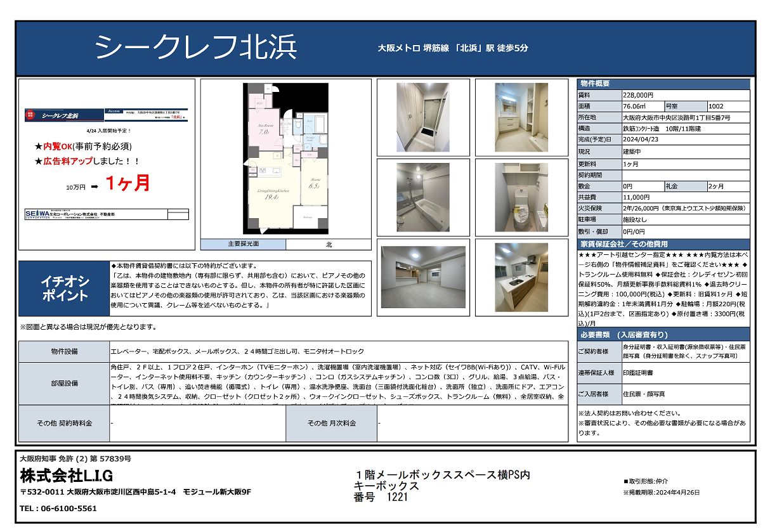This screenshot has width=770, height=532.
Task: Select the ※図面と異なる場合は現況が優先 note
Action: coord(88,327)
